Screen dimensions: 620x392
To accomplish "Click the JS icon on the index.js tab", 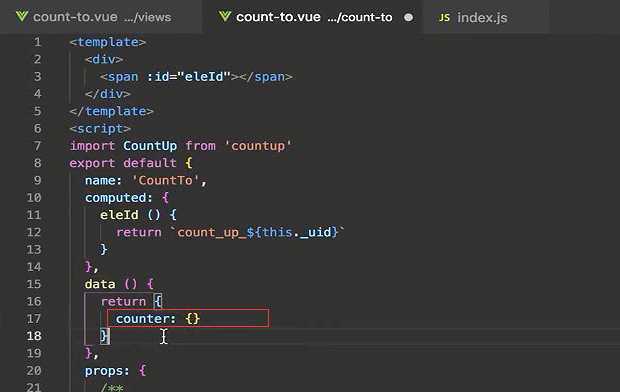I will click(444, 17).
